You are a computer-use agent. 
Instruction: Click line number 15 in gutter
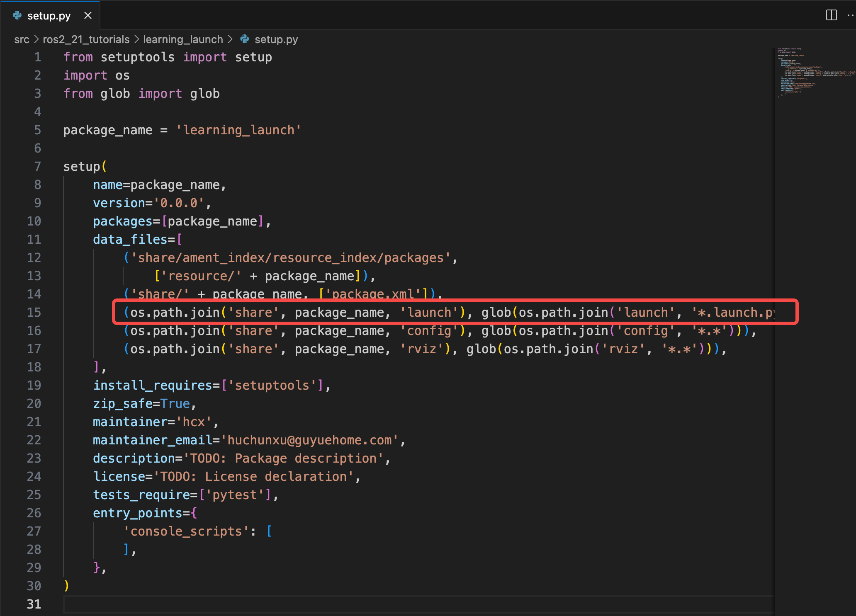[x=34, y=312]
